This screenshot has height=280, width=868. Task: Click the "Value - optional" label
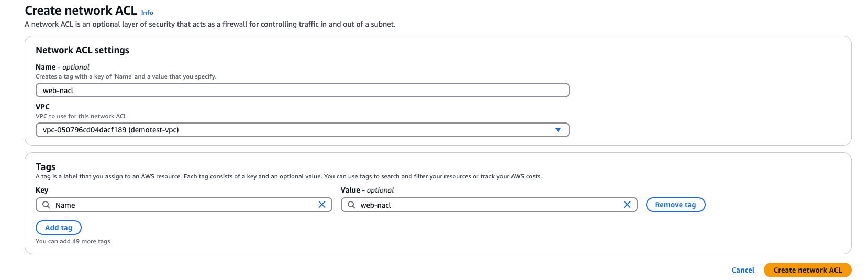[367, 190]
